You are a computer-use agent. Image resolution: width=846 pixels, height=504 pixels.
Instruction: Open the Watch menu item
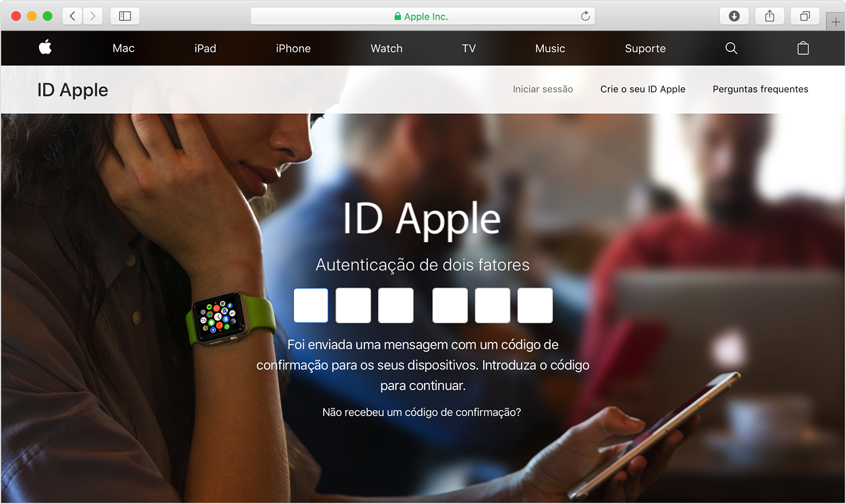pyautogui.click(x=387, y=48)
